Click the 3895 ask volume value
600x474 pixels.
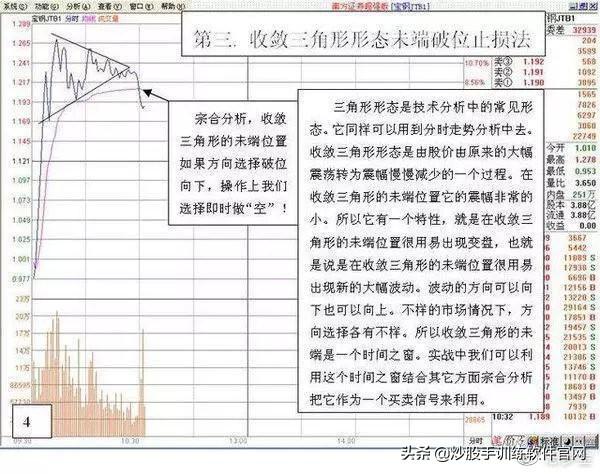pyautogui.click(x=586, y=82)
